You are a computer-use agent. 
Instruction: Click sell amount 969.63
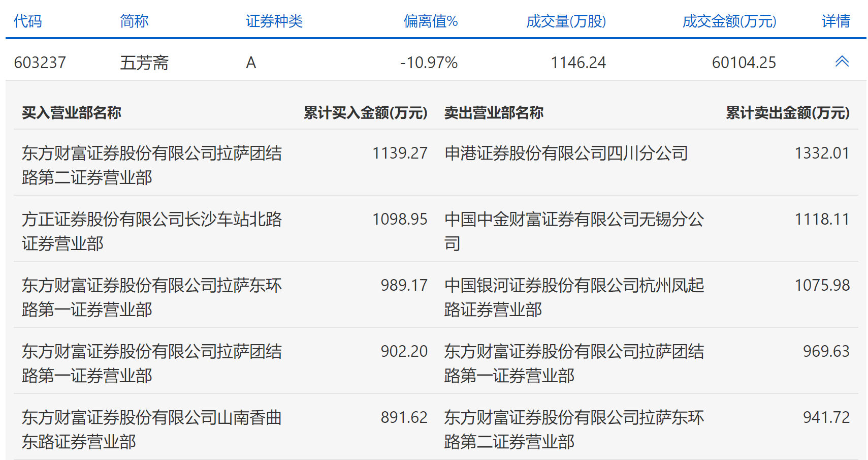(x=826, y=351)
